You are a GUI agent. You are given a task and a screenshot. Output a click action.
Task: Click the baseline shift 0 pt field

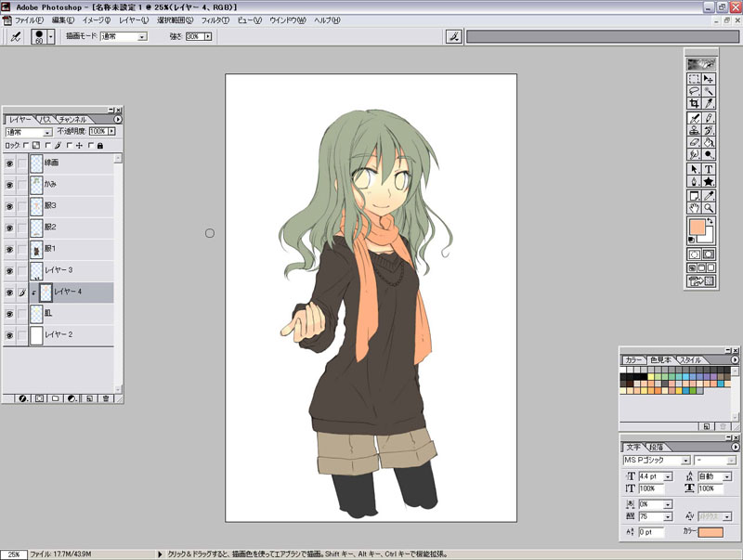(x=651, y=532)
